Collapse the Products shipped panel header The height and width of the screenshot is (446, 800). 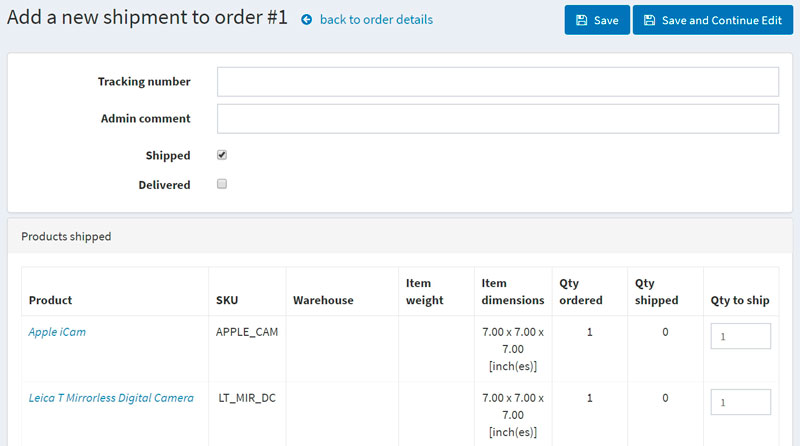pos(400,237)
